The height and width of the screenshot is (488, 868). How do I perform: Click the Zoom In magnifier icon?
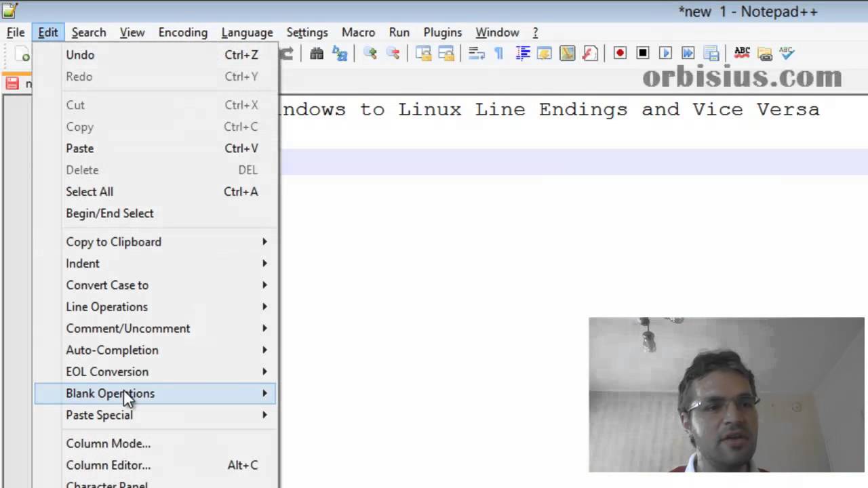tap(370, 54)
